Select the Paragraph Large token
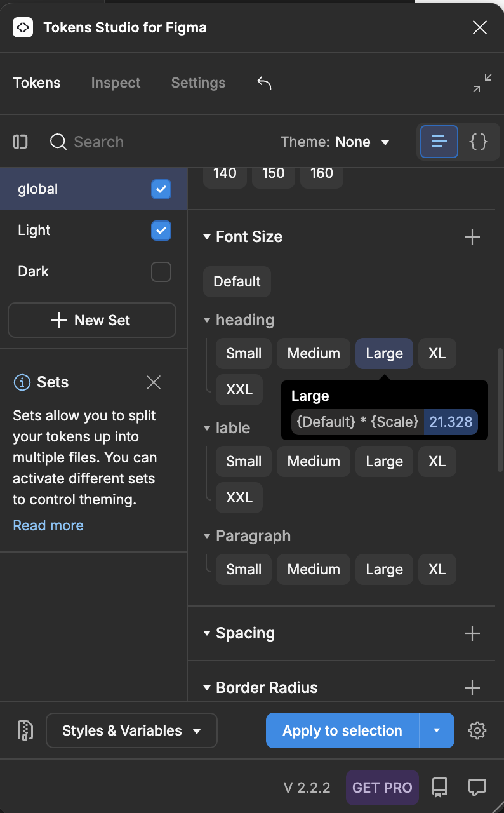 [384, 569]
